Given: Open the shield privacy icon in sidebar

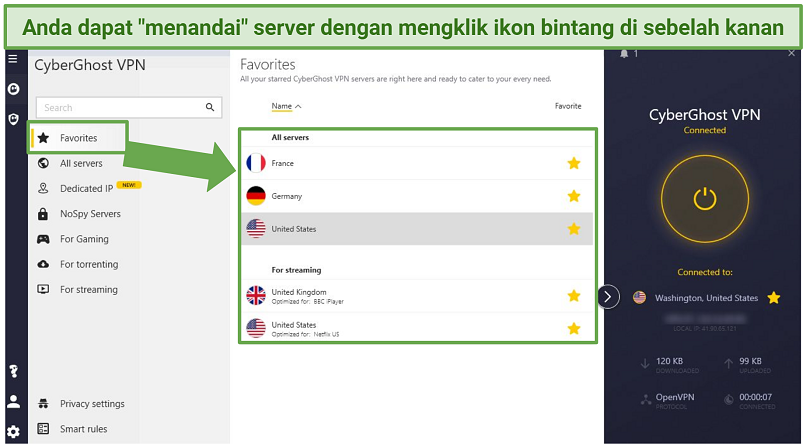Looking at the screenshot, I should coord(13,120).
